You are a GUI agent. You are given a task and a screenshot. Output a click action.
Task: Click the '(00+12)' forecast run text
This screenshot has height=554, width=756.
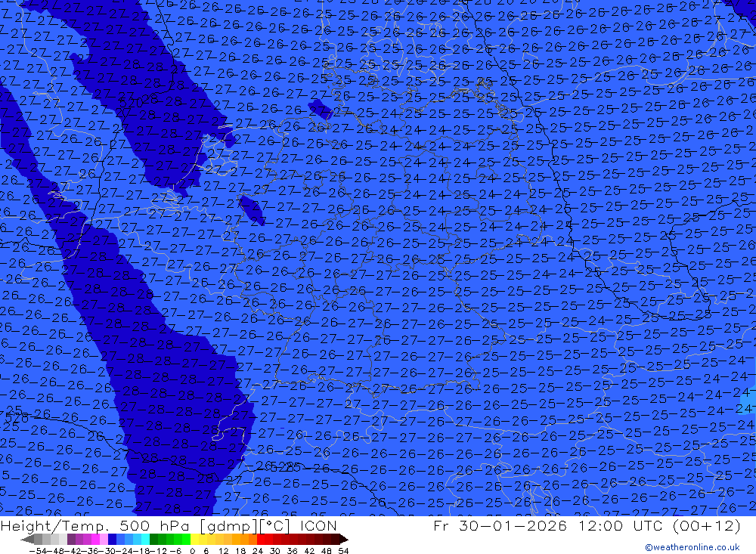point(706,525)
